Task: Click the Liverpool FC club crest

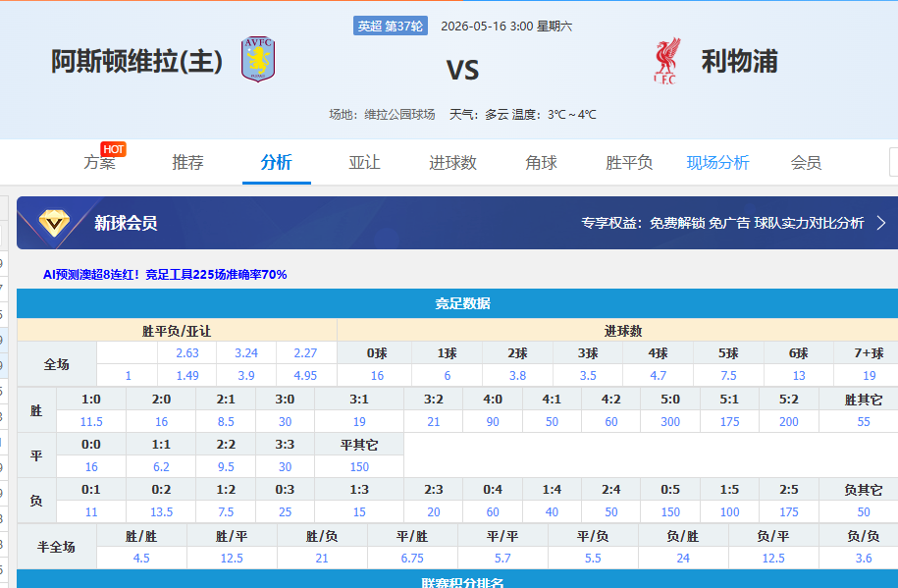Action: [x=666, y=61]
